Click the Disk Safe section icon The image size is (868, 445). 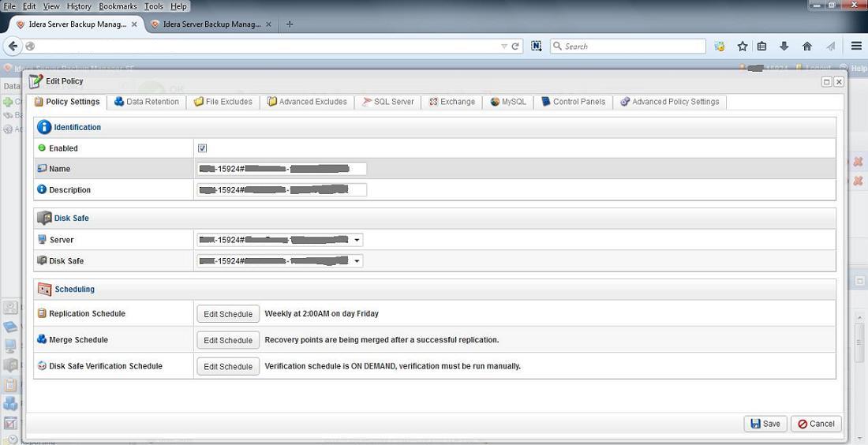[44, 218]
